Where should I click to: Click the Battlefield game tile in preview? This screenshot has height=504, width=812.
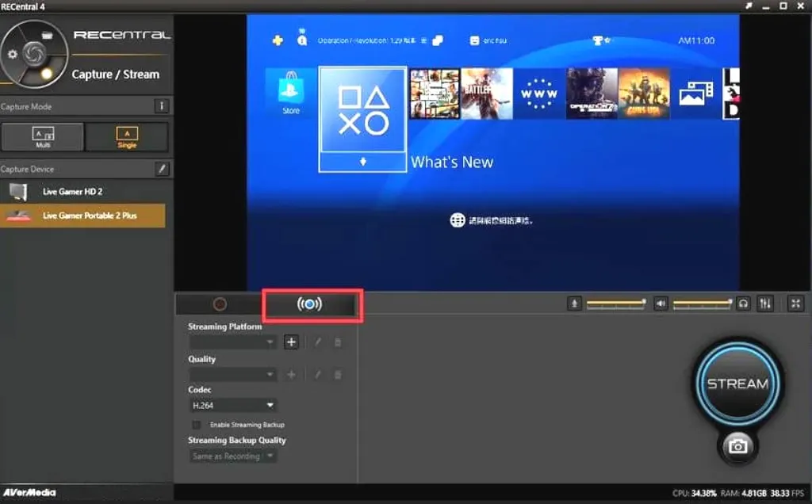(487, 94)
